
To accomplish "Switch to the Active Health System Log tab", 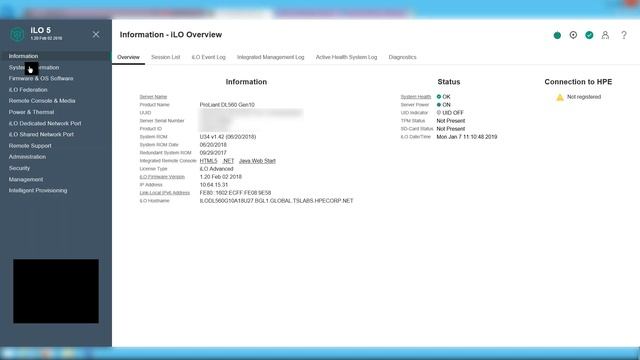I will (346, 57).
